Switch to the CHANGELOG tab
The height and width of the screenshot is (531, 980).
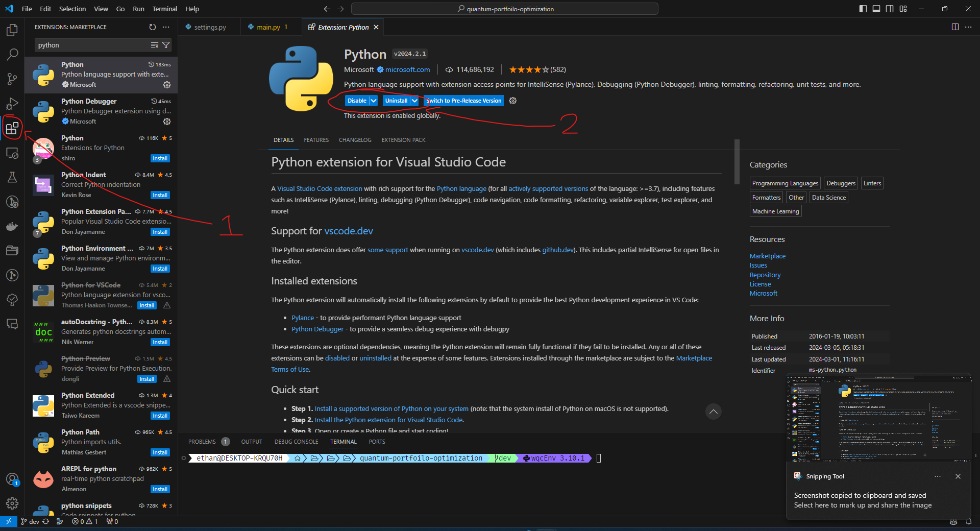click(x=355, y=140)
